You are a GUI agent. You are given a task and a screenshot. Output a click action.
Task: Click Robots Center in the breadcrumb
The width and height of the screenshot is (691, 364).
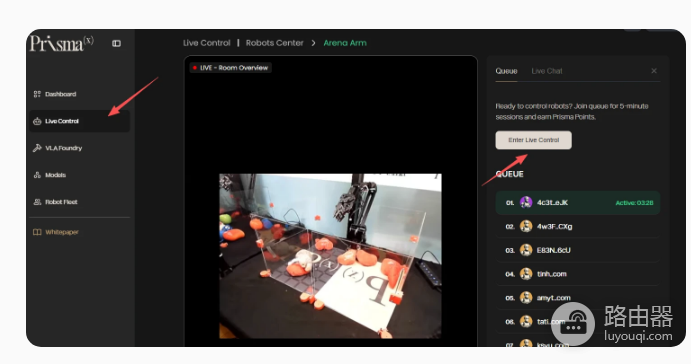[x=275, y=43]
